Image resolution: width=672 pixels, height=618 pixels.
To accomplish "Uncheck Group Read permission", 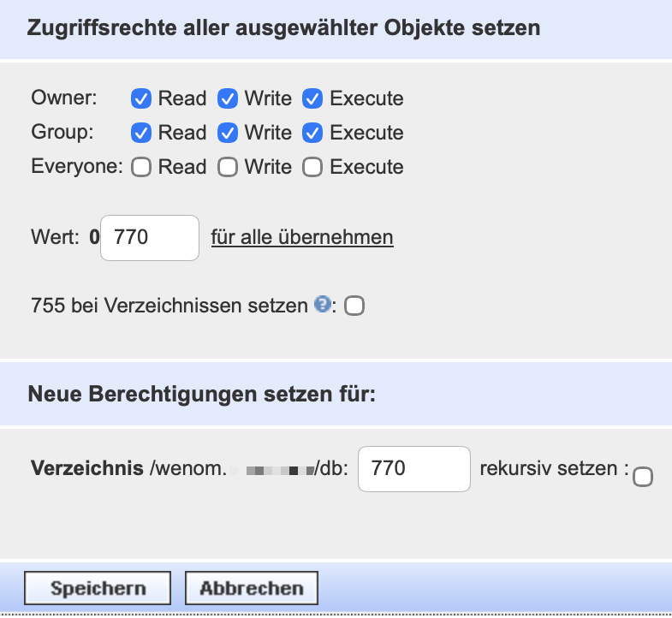I will [x=141, y=134].
